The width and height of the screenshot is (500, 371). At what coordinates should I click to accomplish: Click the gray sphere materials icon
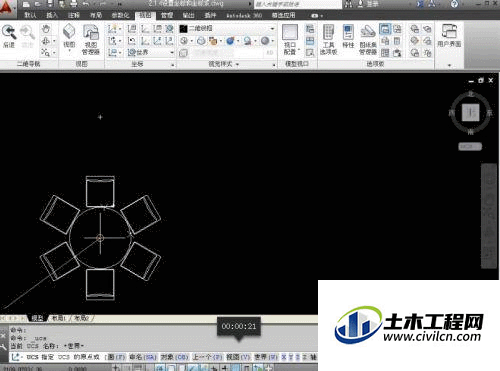click(x=265, y=41)
